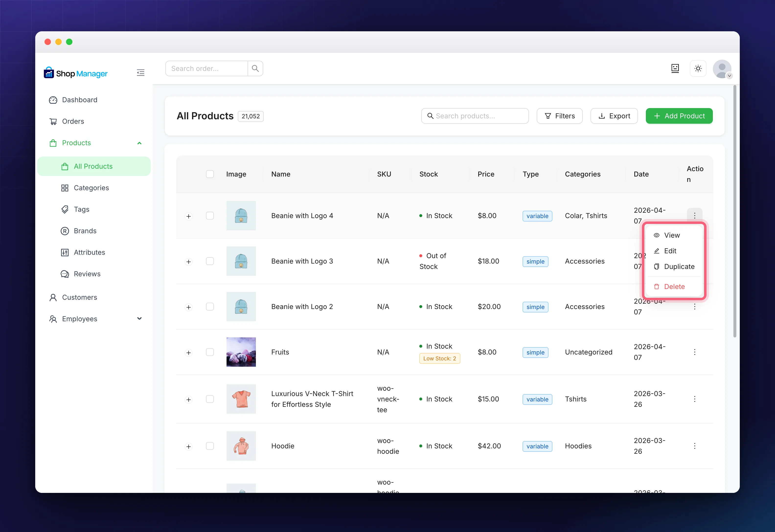Focus the Search products input field
The width and height of the screenshot is (775, 532).
pyautogui.click(x=475, y=116)
